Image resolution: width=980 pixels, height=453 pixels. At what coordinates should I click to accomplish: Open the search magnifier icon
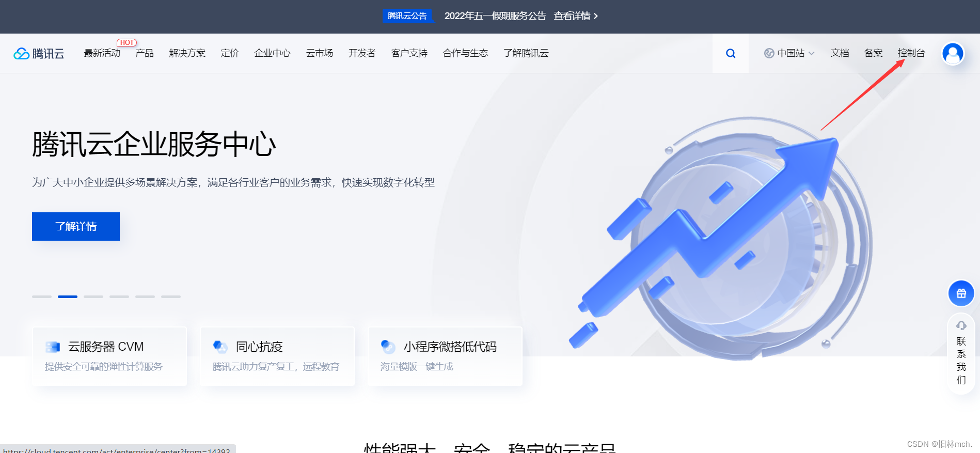coord(731,53)
